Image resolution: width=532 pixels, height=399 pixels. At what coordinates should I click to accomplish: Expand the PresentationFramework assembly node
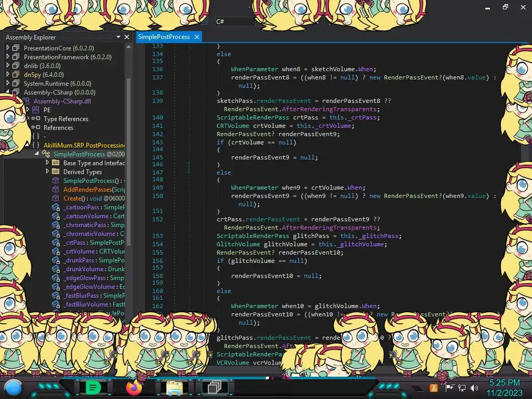(7, 57)
